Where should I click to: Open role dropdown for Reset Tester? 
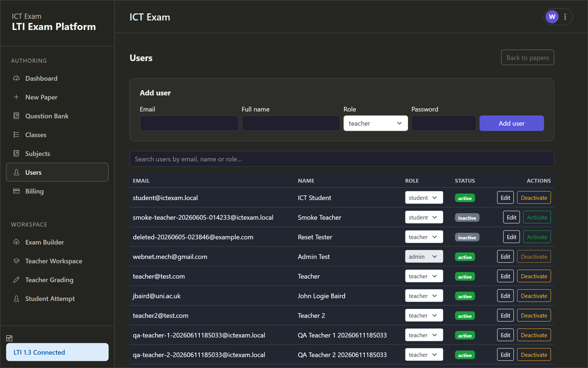click(x=424, y=237)
